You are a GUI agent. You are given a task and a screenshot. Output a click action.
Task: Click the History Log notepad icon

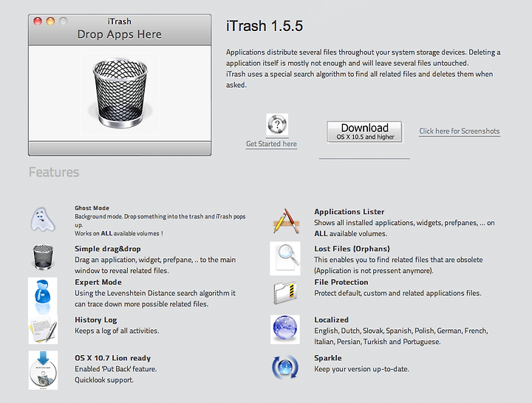(x=43, y=329)
